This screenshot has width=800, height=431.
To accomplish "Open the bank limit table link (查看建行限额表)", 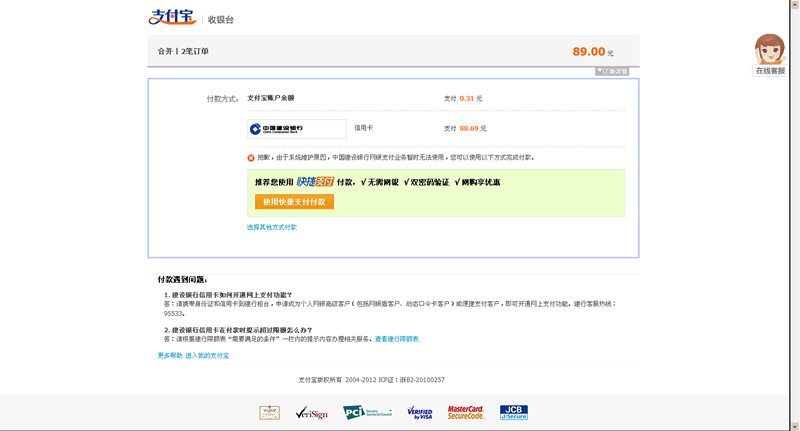I will tap(396, 339).
